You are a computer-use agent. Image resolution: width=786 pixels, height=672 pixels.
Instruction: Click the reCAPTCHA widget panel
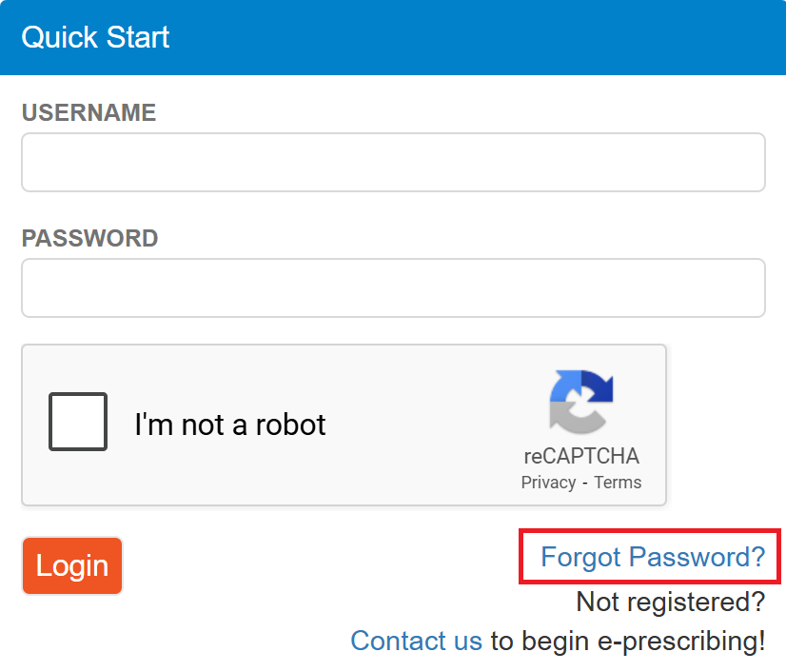tap(344, 425)
